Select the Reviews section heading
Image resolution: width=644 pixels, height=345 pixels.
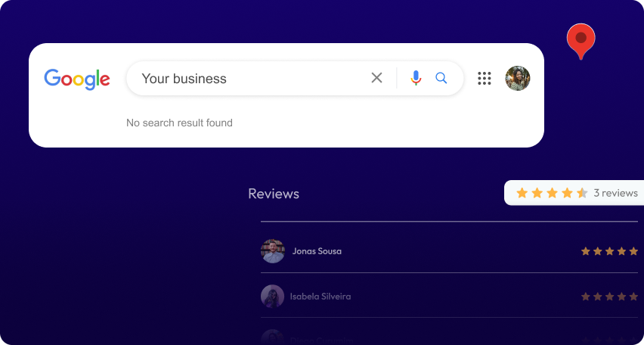click(274, 194)
